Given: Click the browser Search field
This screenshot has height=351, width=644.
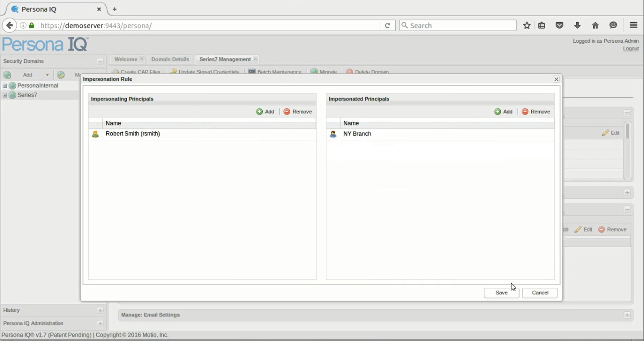Looking at the screenshot, I should (458, 25).
